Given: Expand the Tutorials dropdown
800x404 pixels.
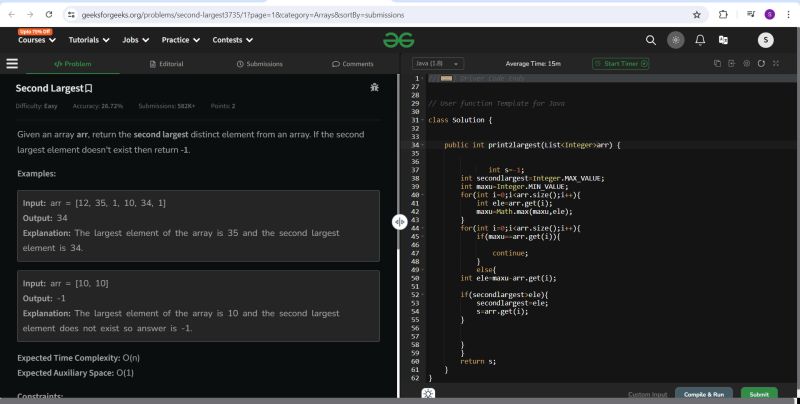Looking at the screenshot, I should click(x=89, y=40).
